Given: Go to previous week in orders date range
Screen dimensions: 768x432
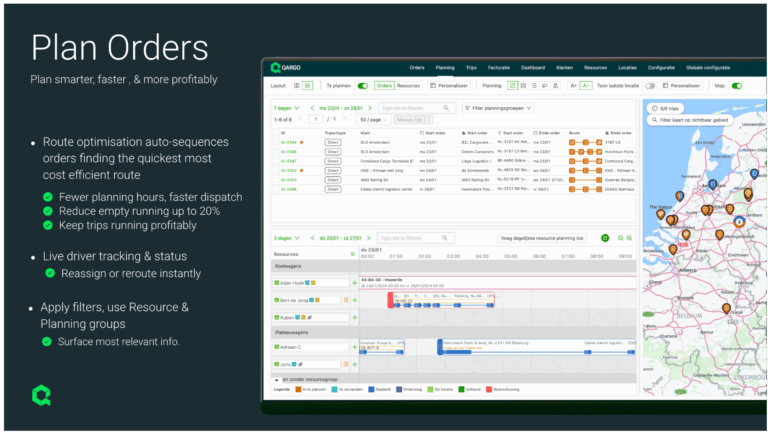Looking at the screenshot, I should click(312, 108).
